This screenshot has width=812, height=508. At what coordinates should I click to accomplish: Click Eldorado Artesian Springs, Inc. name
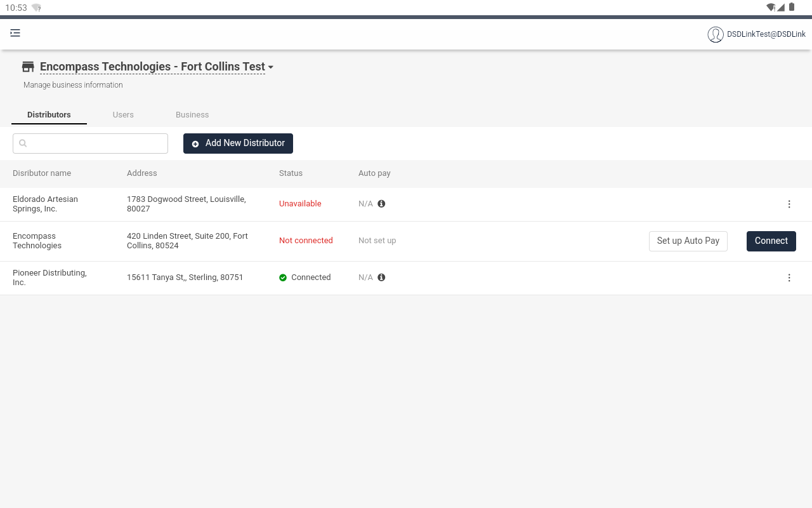click(45, 204)
